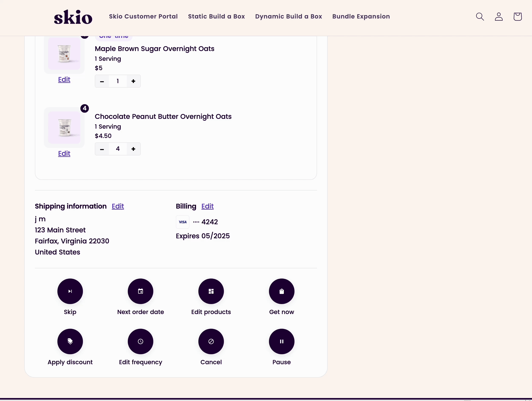Click the Get now bag icon
Viewport: 532px width, 401px height.
pos(282,291)
